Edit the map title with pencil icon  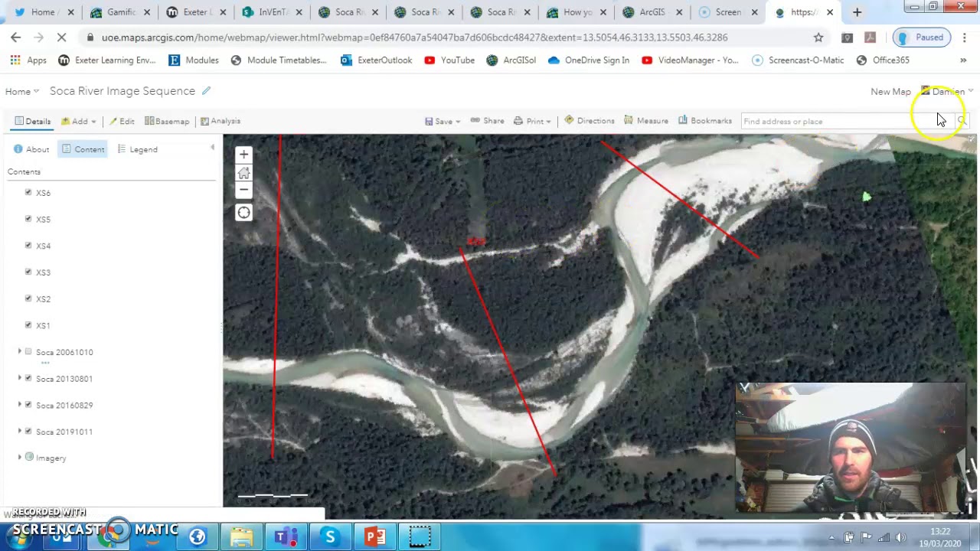pyautogui.click(x=206, y=91)
